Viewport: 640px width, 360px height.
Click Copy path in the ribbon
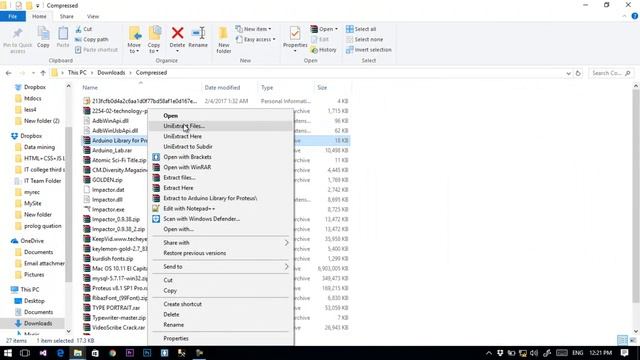(91, 40)
